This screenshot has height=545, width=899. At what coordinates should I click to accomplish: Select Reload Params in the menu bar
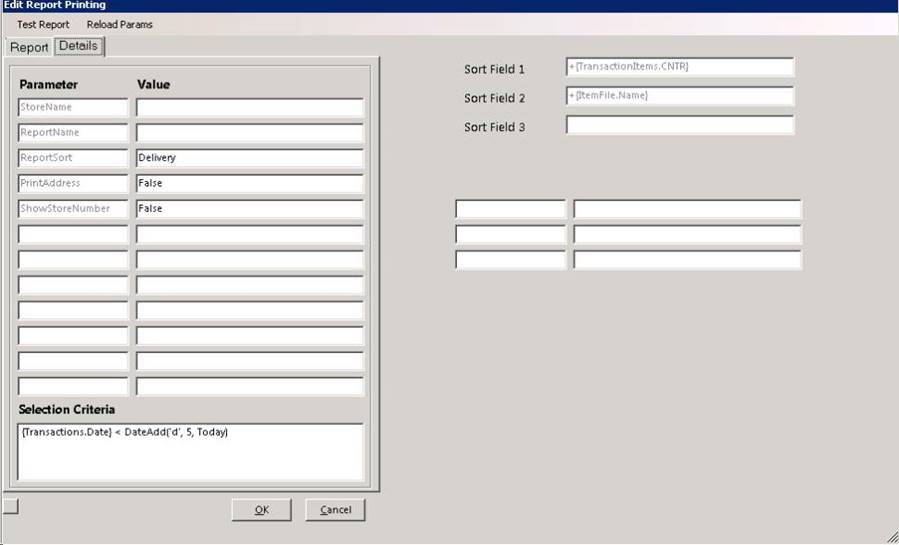point(120,25)
